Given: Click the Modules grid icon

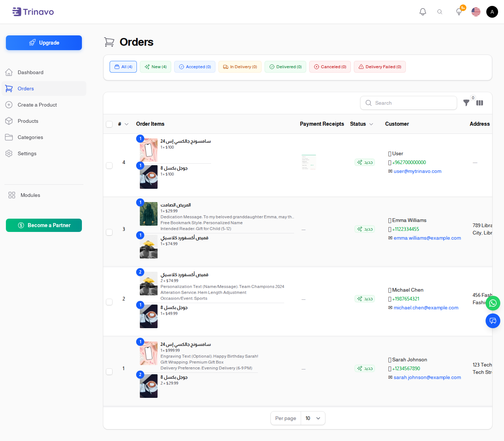Looking at the screenshot, I should [x=12, y=195].
